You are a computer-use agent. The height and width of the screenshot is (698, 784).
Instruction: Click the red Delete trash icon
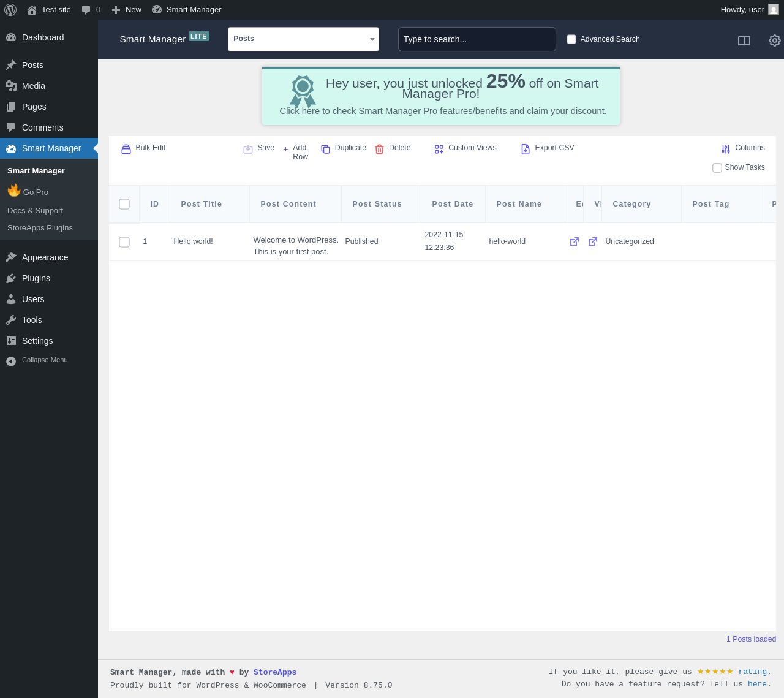click(x=379, y=149)
